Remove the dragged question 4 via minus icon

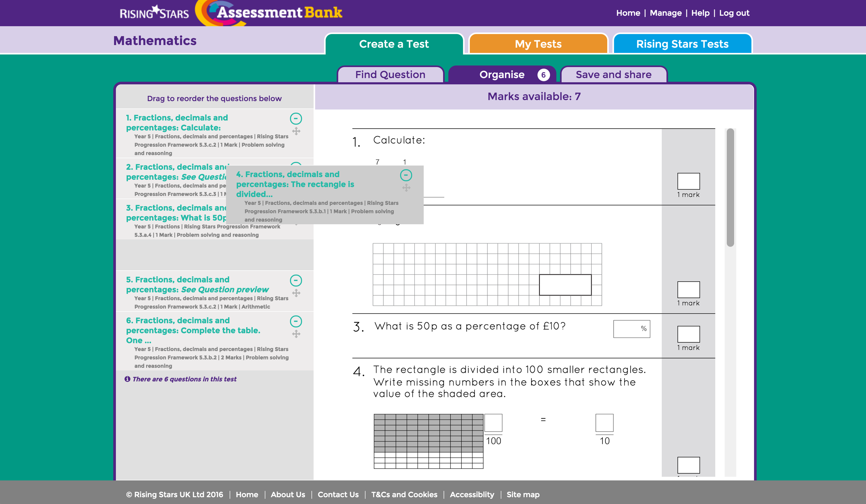[406, 175]
